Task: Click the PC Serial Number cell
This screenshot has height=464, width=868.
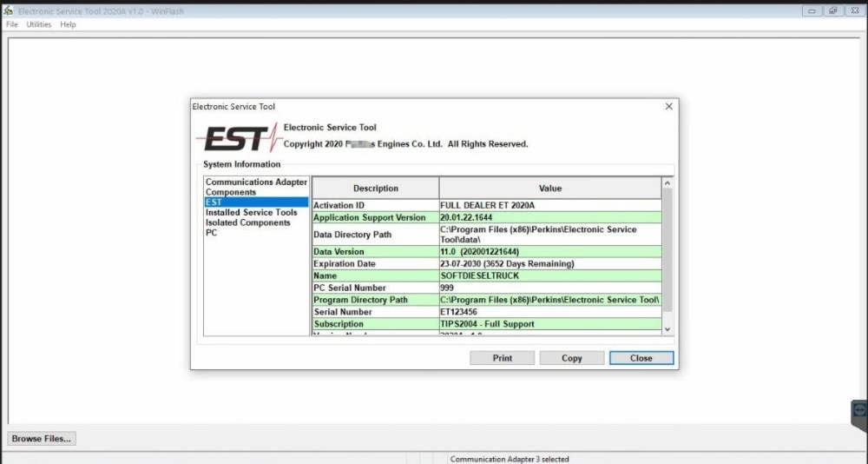Action: point(376,288)
